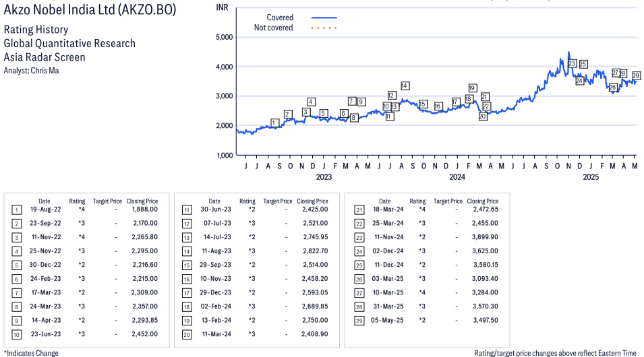Image resolution: width=644 pixels, height=357 pixels.
Task: Click marker 9 on the price chart
Action: pyautogui.click(x=361, y=102)
